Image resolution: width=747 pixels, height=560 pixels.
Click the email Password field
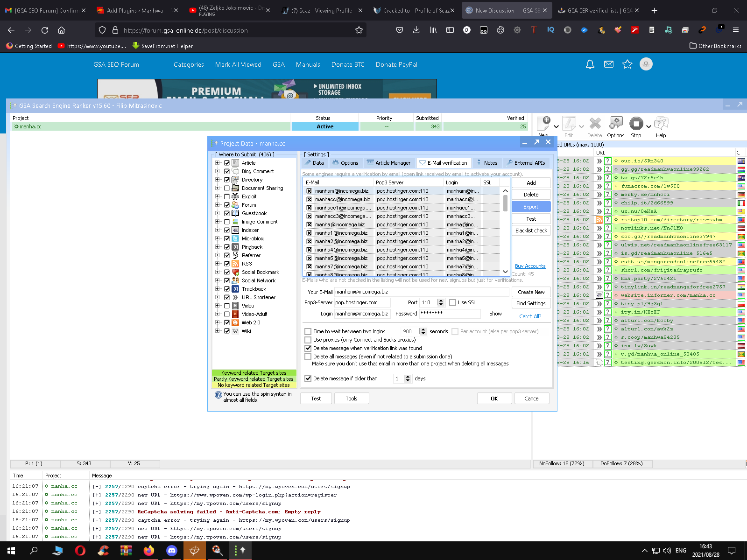(x=450, y=314)
